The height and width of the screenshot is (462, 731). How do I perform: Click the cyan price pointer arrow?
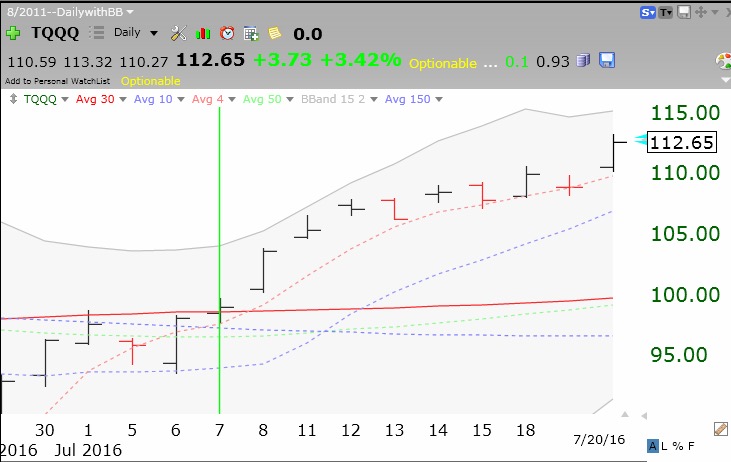[641, 139]
